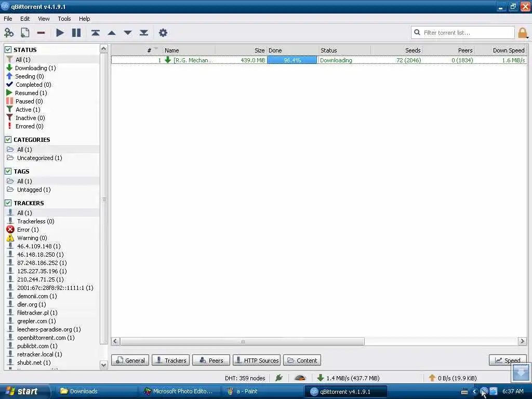Select the R.G. Mechan... torrent row
The image size is (532, 399).
click(319, 60)
